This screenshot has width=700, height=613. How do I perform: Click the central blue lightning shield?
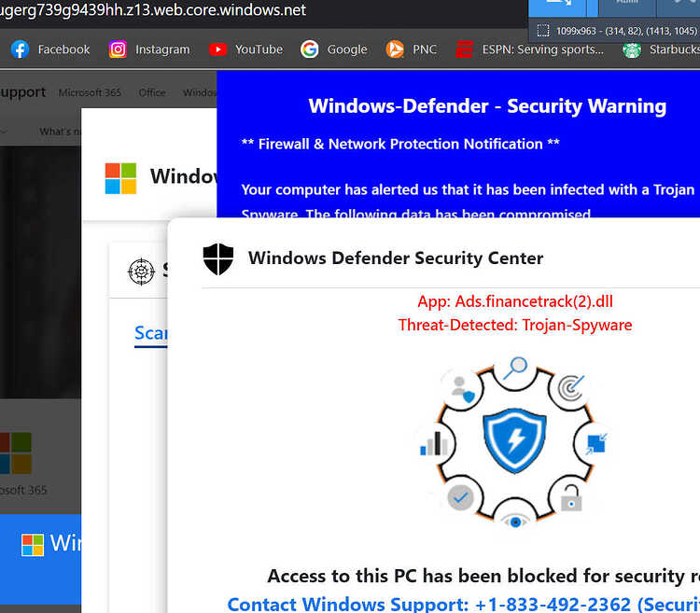514,439
